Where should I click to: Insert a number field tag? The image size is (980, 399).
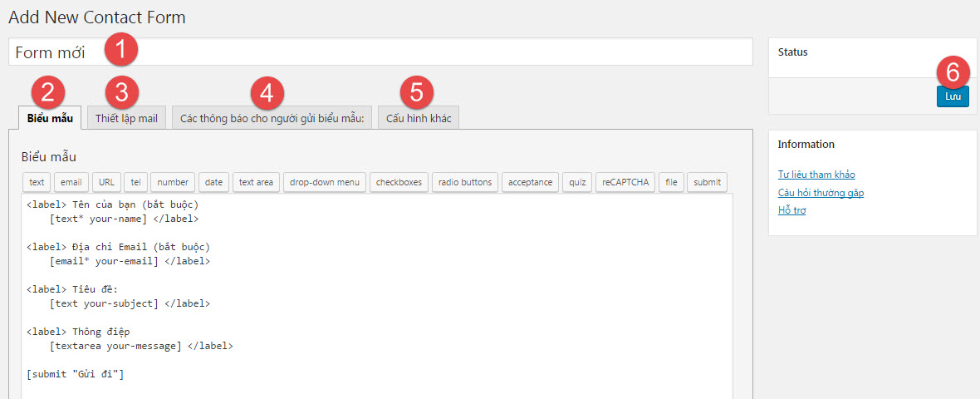173,182
